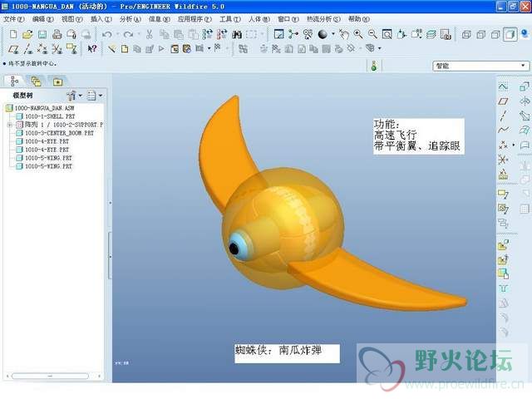Open the last second-toolbar icon's dropdown arrow
Screen dimensions: 532x399
(379, 48)
